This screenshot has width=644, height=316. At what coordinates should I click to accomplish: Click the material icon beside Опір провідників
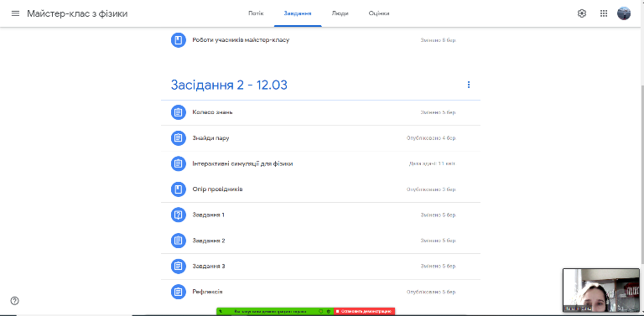point(179,189)
